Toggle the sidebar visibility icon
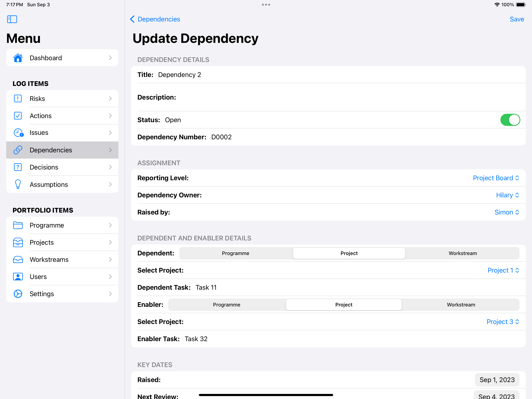This screenshot has width=532, height=399. click(x=12, y=19)
